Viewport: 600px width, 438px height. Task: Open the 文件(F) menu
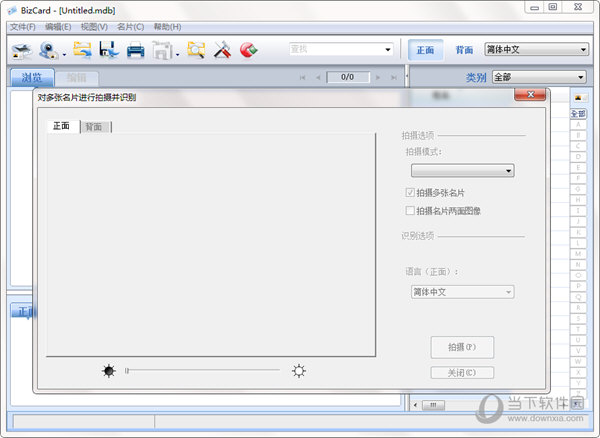click(x=23, y=27)
